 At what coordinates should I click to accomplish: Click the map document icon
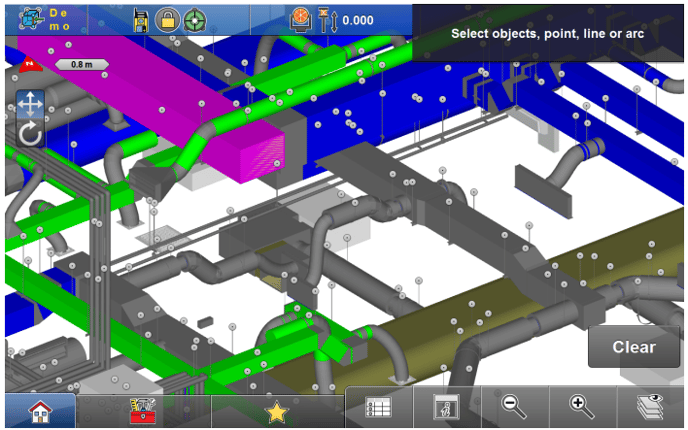tap(446, 408)
